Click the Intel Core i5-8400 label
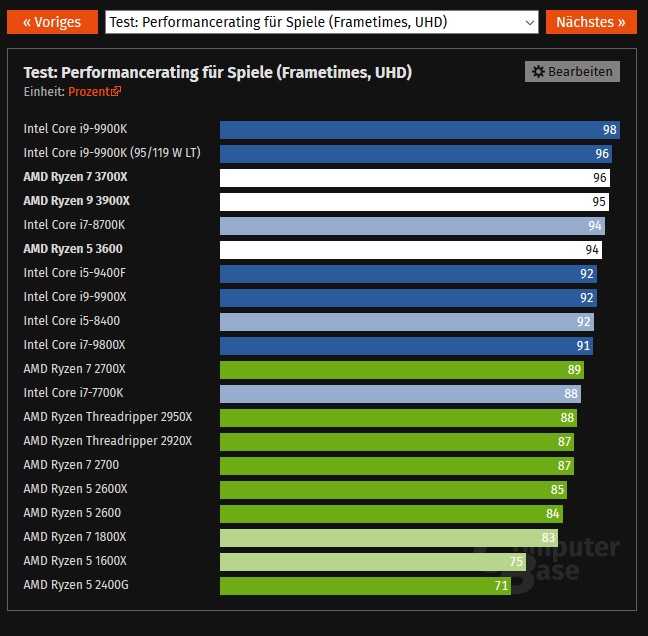 pyautogui.click(x=72, y=321)
